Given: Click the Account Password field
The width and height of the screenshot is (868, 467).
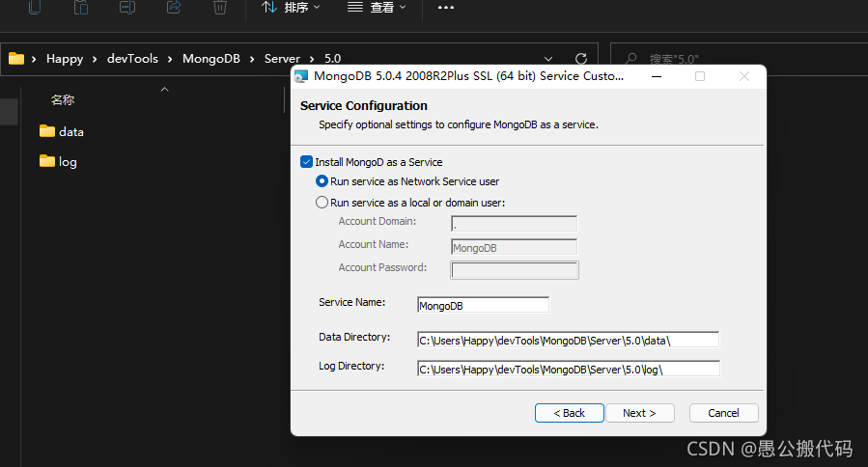Looking at the screenshot, I should coord(515,270).
